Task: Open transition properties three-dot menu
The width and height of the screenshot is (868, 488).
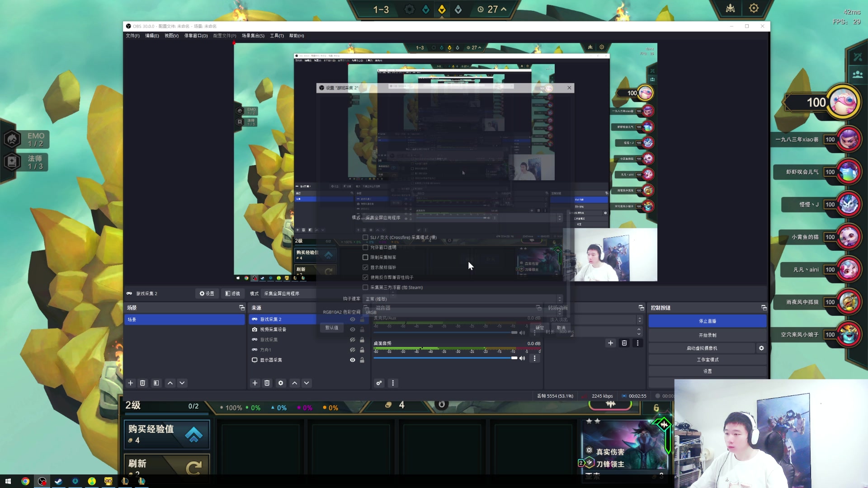Action: click(x=638, y=343)
